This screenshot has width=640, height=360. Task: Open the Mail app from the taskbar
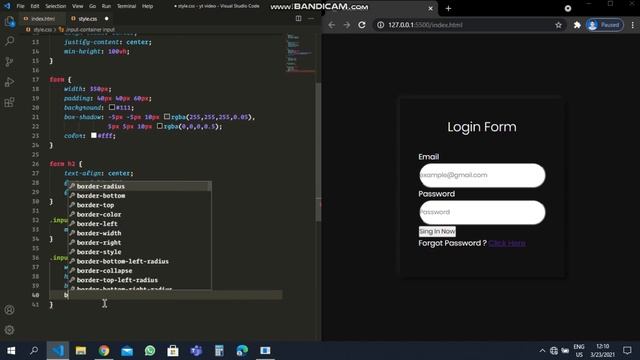pos(127,351)
